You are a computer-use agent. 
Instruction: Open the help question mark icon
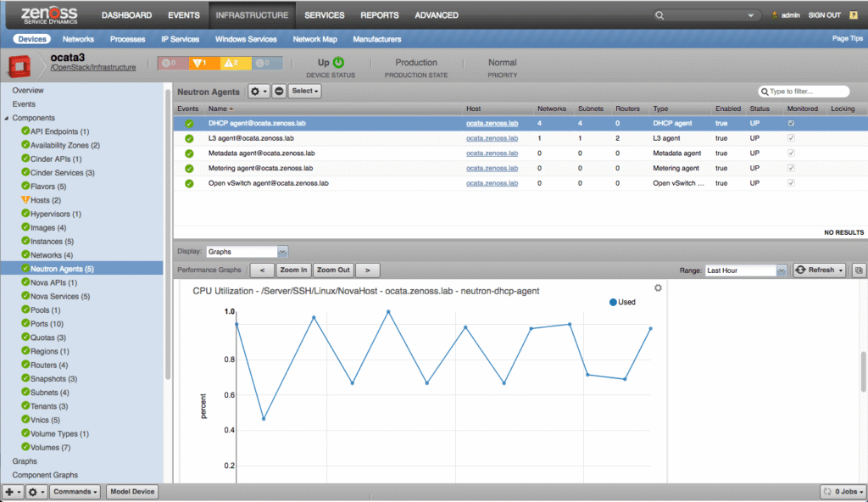click(x=853, y=15)
